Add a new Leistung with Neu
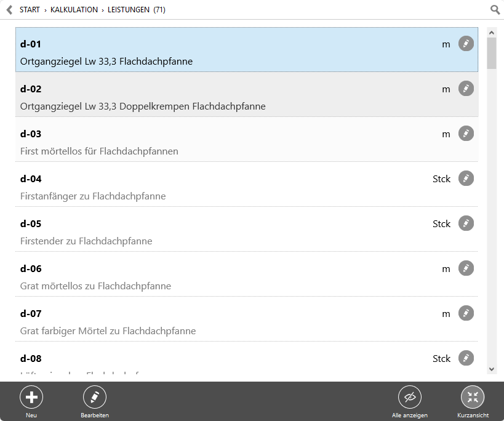 pyautogui.click(x=31, y=397)
